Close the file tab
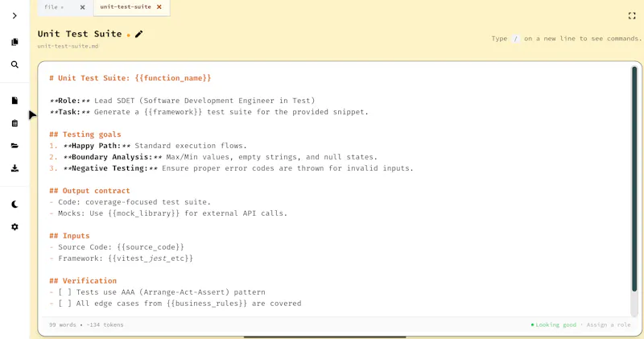Screen dimensions: 644x339 pyautogui.click(x=83, y=7)
